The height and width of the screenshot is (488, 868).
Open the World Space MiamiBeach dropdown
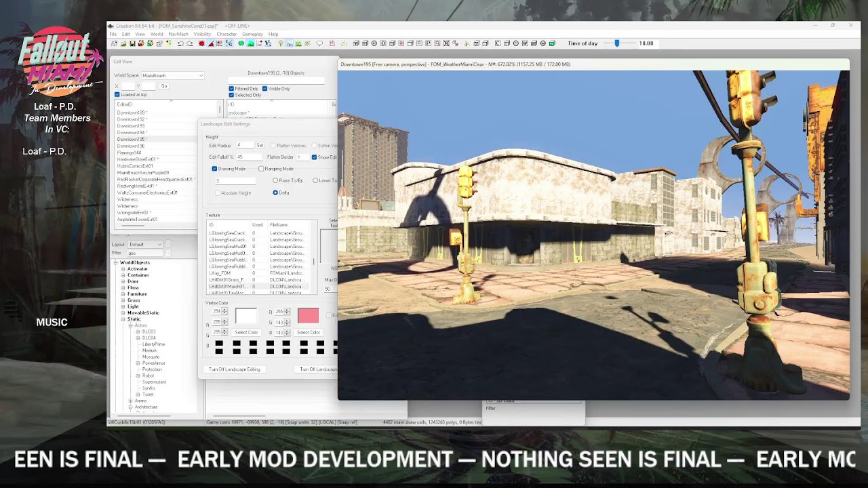[172, 76]
